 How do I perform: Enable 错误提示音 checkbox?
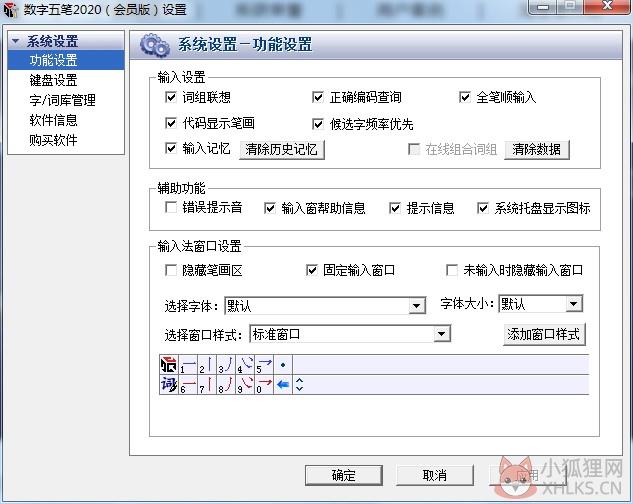pos(171,208)
